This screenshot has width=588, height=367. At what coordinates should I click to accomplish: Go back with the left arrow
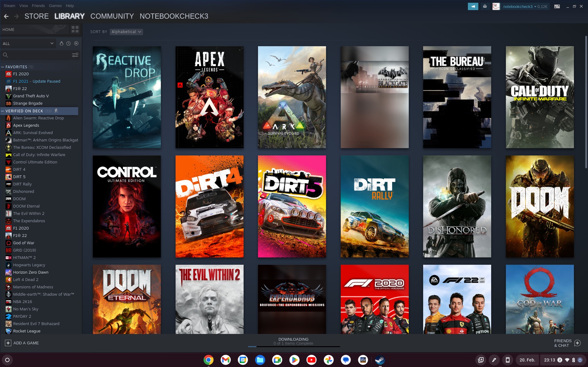(x=6, y=16)
